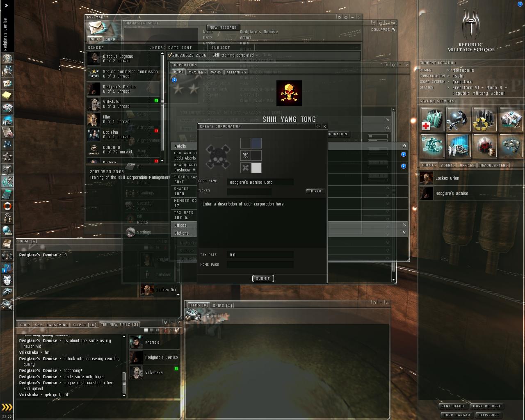Click info icon on Headquarters row
Viewport: 525px width, 420px height.
tap(404, 166)
